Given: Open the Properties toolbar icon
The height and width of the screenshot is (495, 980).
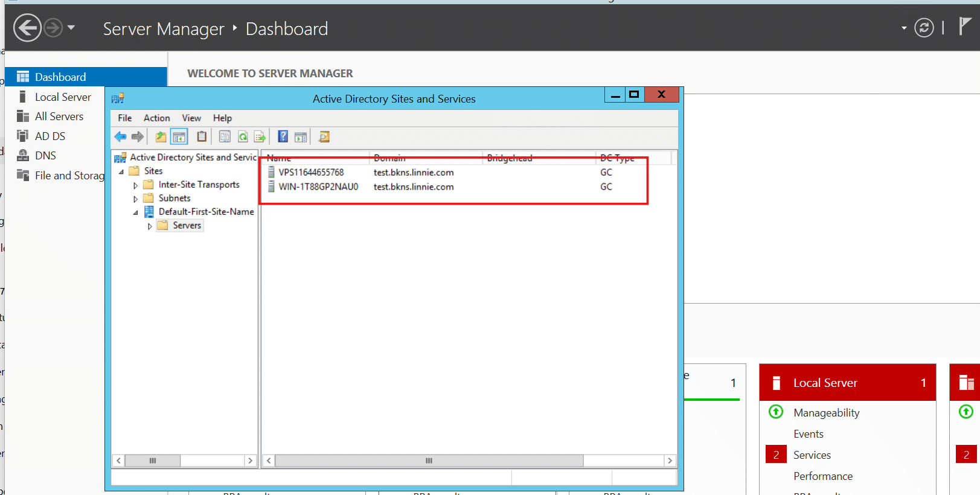Looking at the screenshot, I should 225,137.
